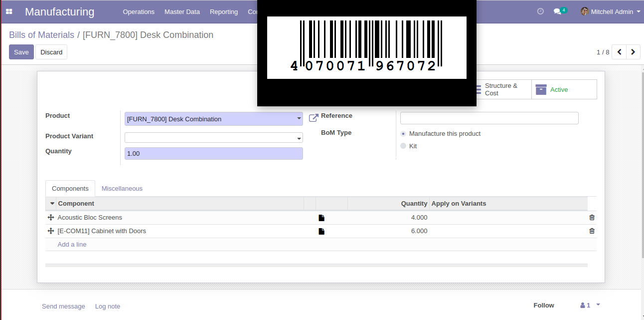The height and width of the screenshot is (320, 644).
Task: Open followers dropdown caret
Action: click(598, 305)
